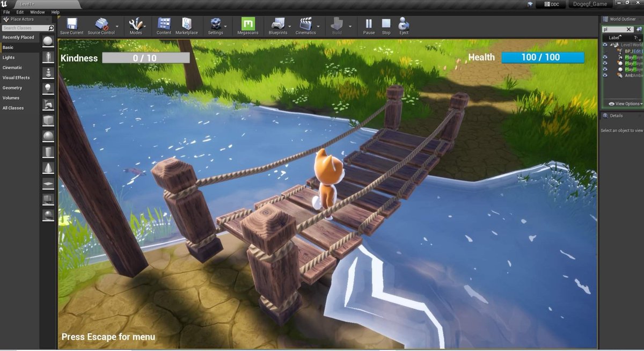Open the Window menu
This screenshot has height=351, width=644.
pos(38,12)
